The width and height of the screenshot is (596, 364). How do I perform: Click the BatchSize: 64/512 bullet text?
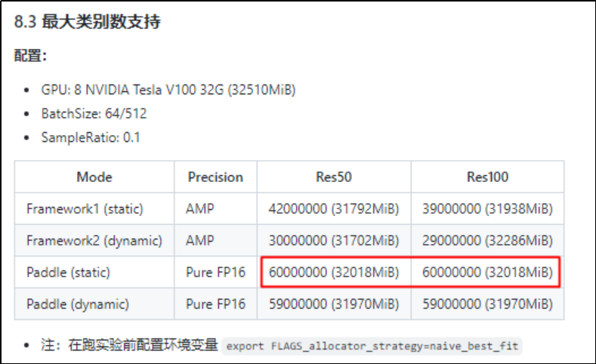click(94, 113)
